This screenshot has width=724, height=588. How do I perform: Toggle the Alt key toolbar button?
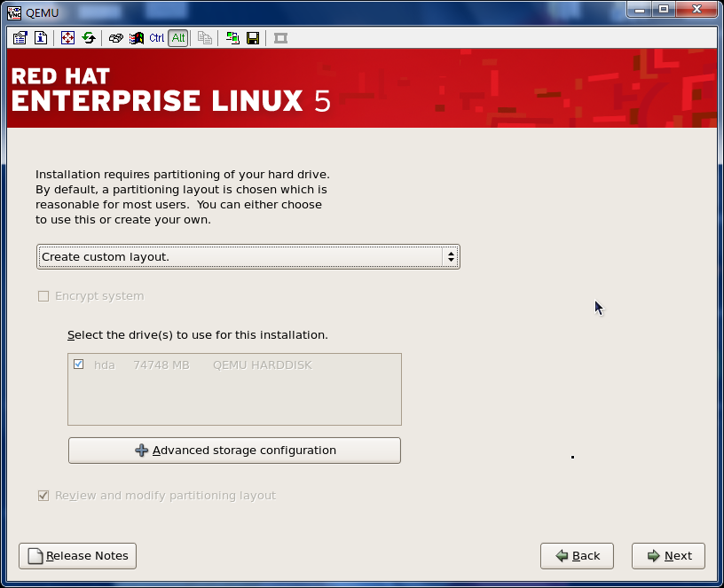click(178, 38)
